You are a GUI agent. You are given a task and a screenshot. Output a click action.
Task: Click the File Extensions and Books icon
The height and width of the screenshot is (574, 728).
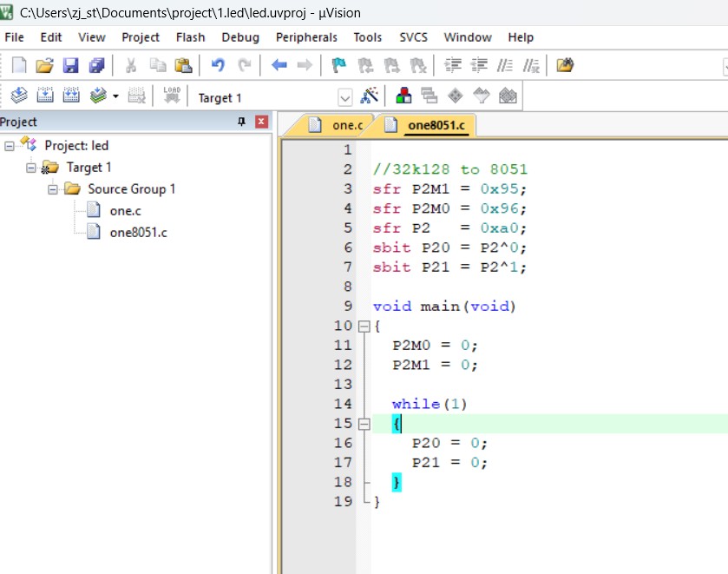403,96
